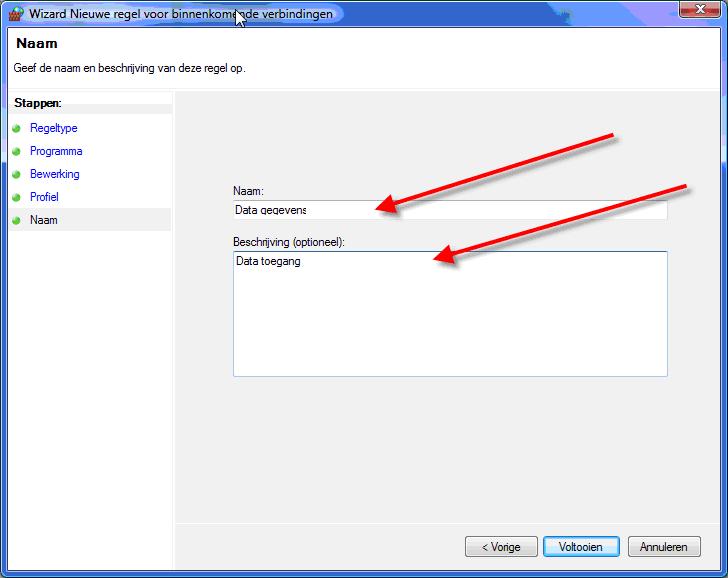728x578 pixels.
Task: Focus the Naam text field
Action: point(450,210)
